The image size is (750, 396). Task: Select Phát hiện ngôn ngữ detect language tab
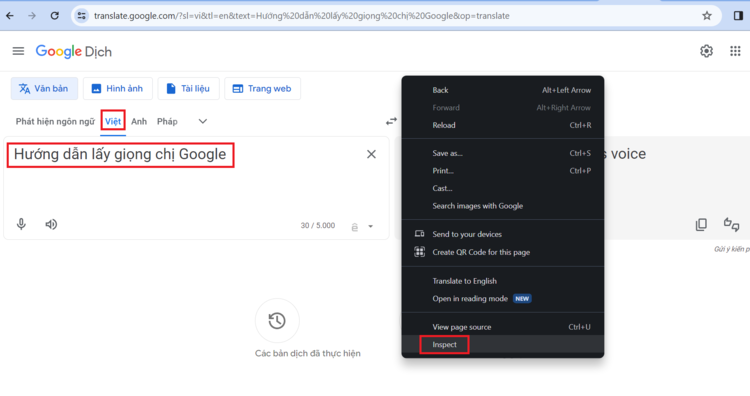point(55,121)
